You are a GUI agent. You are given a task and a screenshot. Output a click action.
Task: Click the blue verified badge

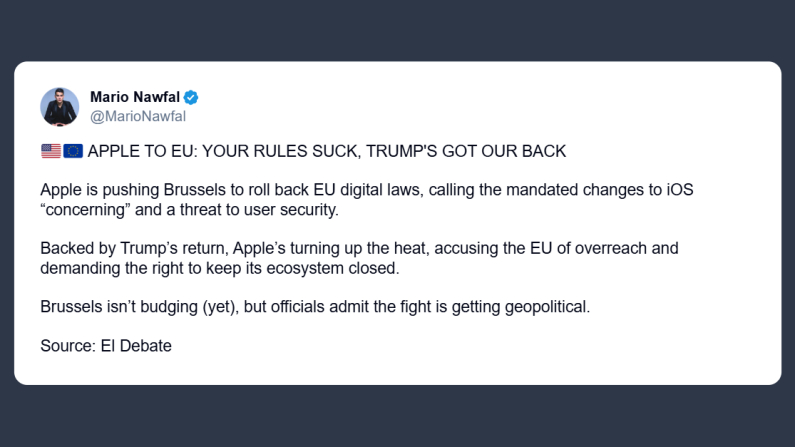[190, 98]
